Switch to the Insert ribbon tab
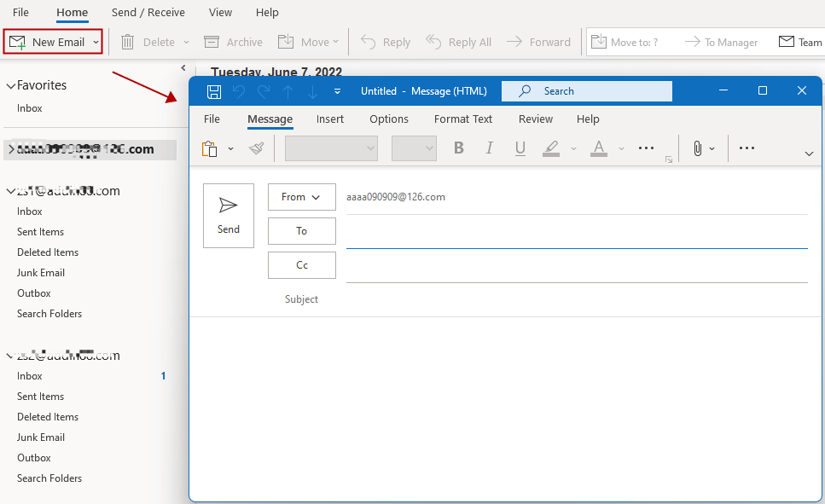The height and width of the screenshot is (504, 825). click(x=330, y=119)
